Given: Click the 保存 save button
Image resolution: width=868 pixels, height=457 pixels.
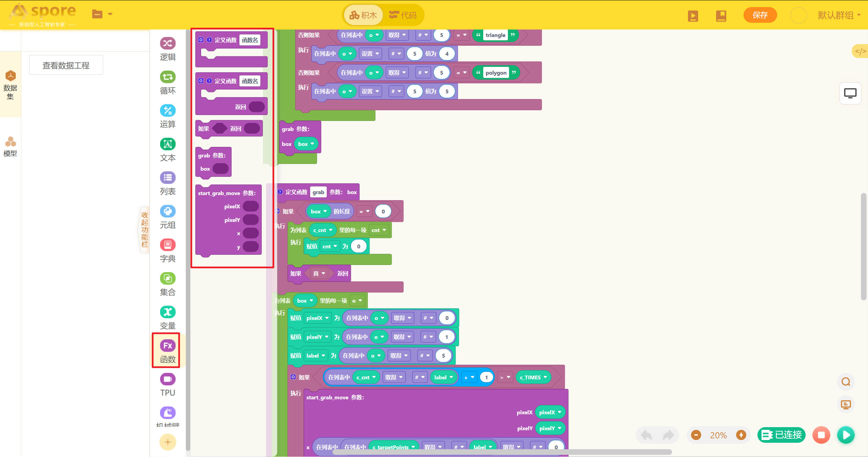Looking at the screenshot, I should tap(760, 15).
